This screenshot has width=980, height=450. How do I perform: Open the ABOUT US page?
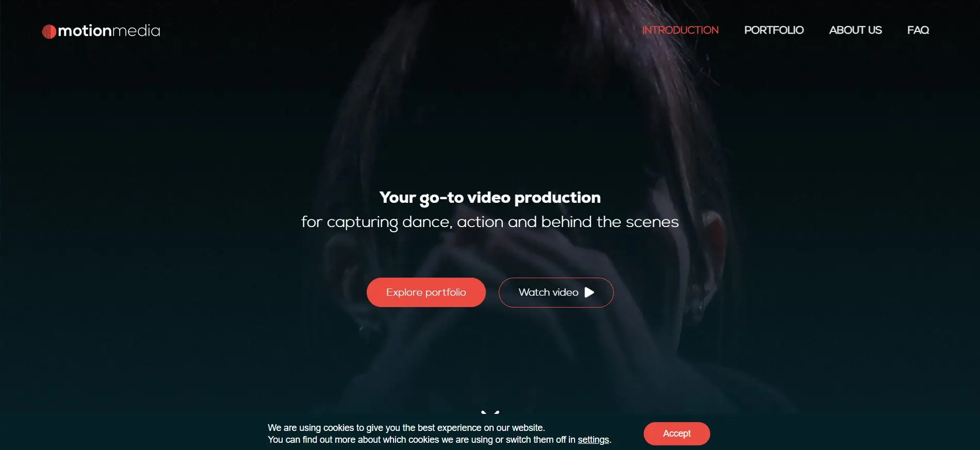[855, 30]
